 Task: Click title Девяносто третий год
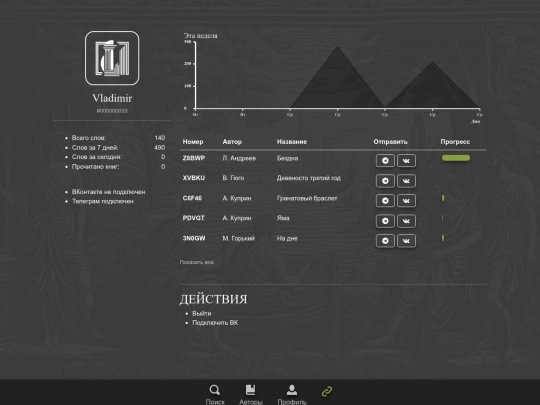coord(309,178)
